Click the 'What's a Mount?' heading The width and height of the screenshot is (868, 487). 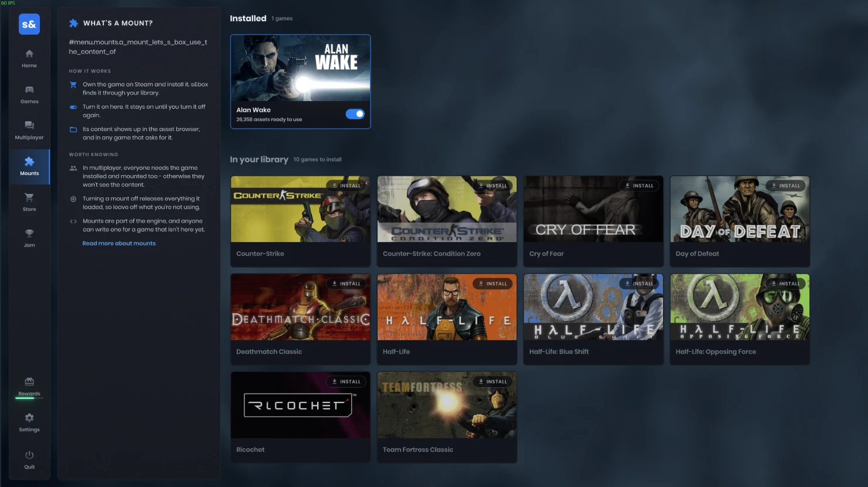coord(118,23)
